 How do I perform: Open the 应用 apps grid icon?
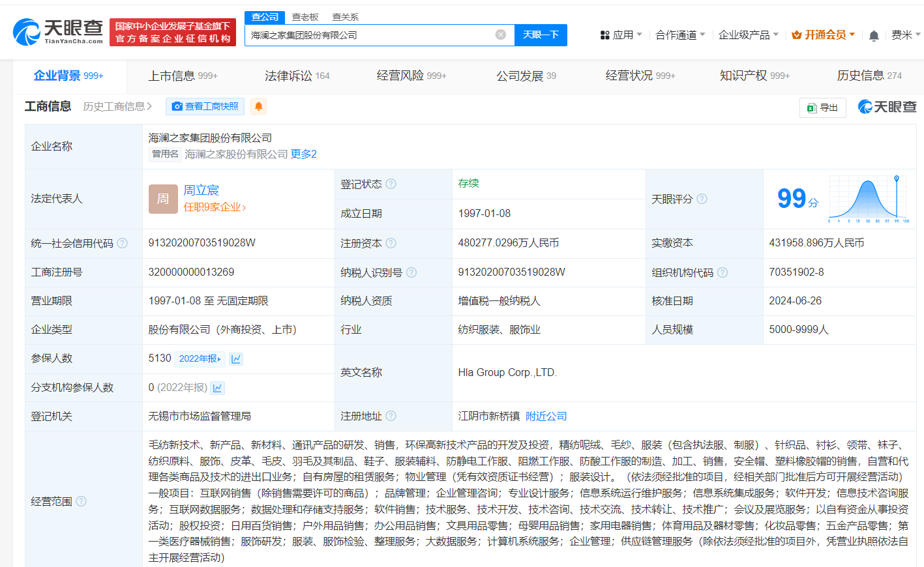(606, 36)
